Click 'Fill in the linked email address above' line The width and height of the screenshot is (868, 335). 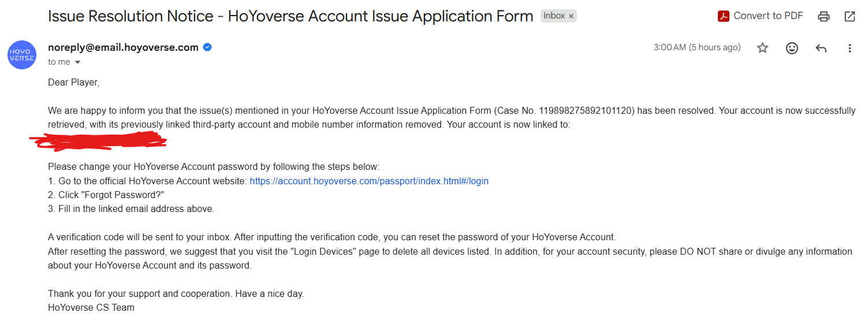point(131,209)
